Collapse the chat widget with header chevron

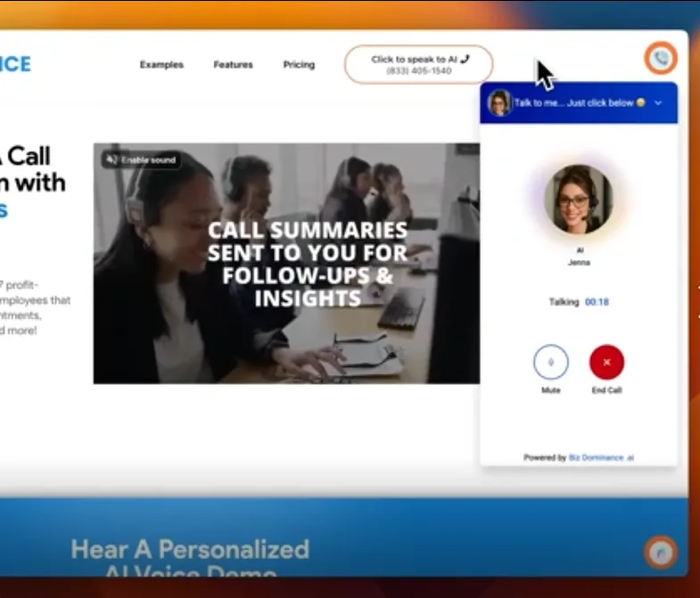click(657, 102)
